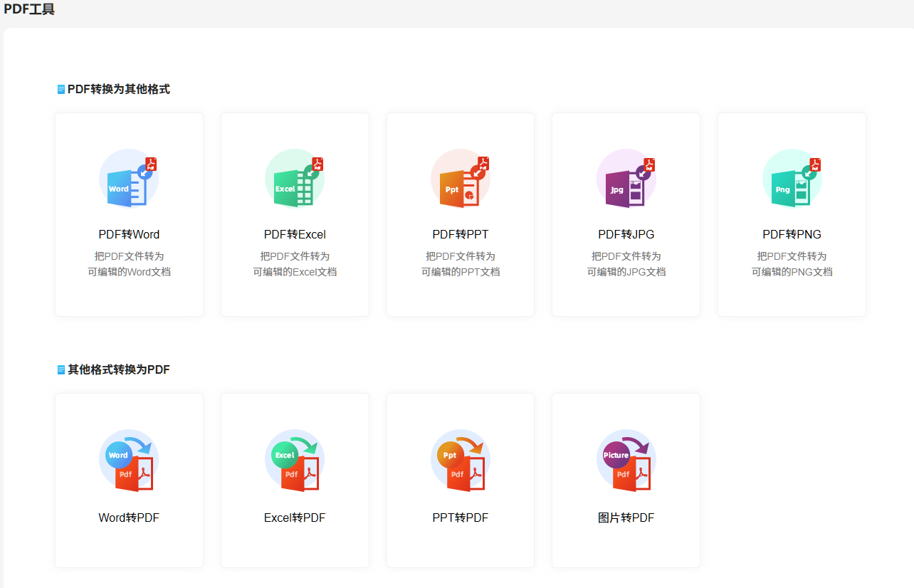914x588 pixels.
Task: Open the "Excel转PDF" label
Action: 295,518
